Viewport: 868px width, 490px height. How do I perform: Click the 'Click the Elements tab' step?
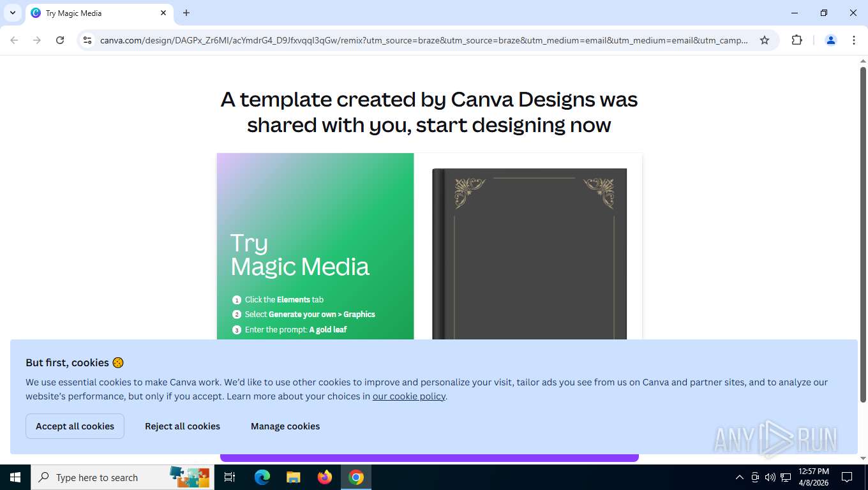click(x=284, y=300)
